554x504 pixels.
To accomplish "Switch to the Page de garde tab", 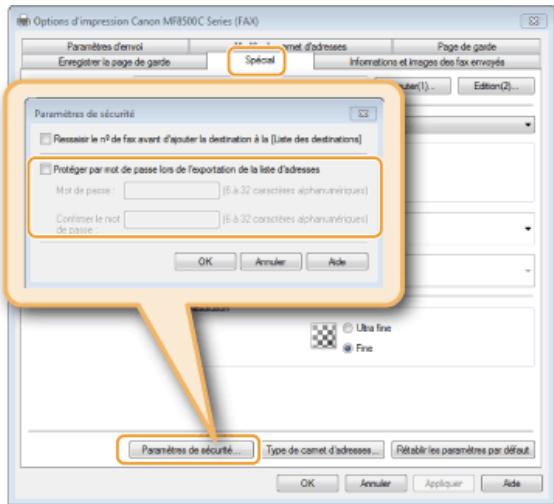I will click(466, 46).
